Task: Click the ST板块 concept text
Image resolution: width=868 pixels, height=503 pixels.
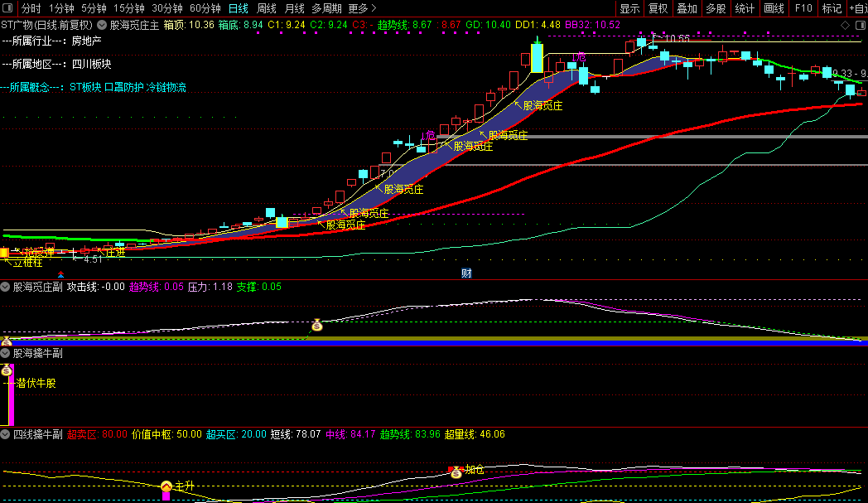Action: [86, 88]
